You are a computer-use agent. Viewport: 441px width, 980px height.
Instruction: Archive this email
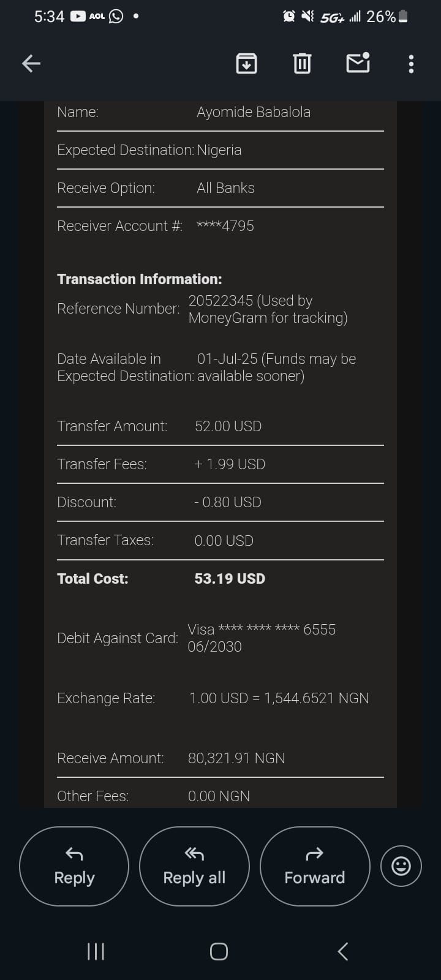[x=246, y=63]
